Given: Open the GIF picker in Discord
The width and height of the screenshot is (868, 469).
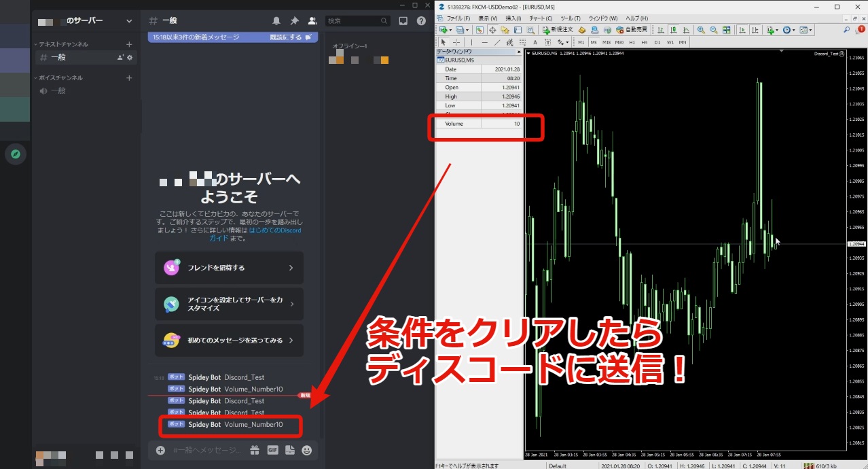Looking at the screenshot, I should 272,449.
